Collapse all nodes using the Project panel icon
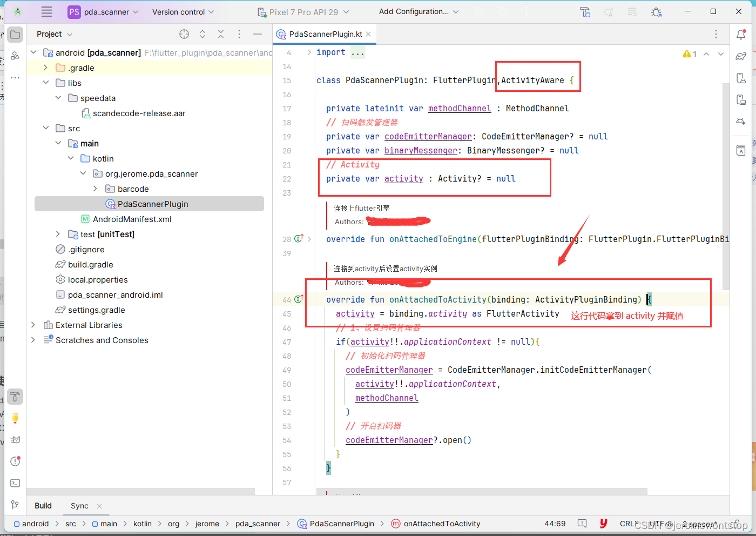Image resolution: width=756 pixels, height=536 pixels. [221, 33]
